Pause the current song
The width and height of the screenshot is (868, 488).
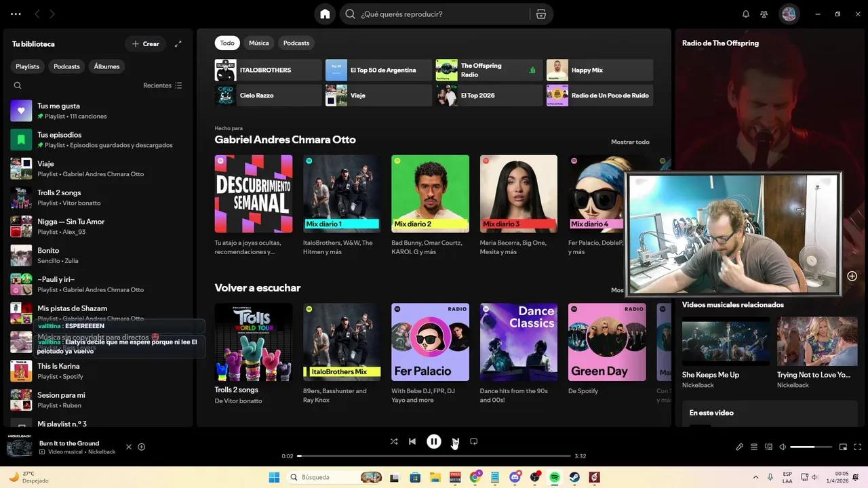coord(434,441)
